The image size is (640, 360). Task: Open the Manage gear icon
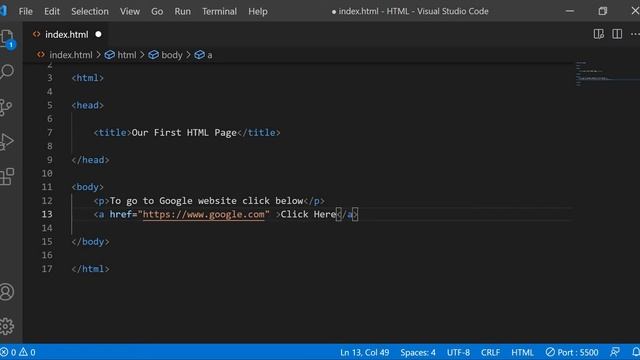(x=7, y=326)
